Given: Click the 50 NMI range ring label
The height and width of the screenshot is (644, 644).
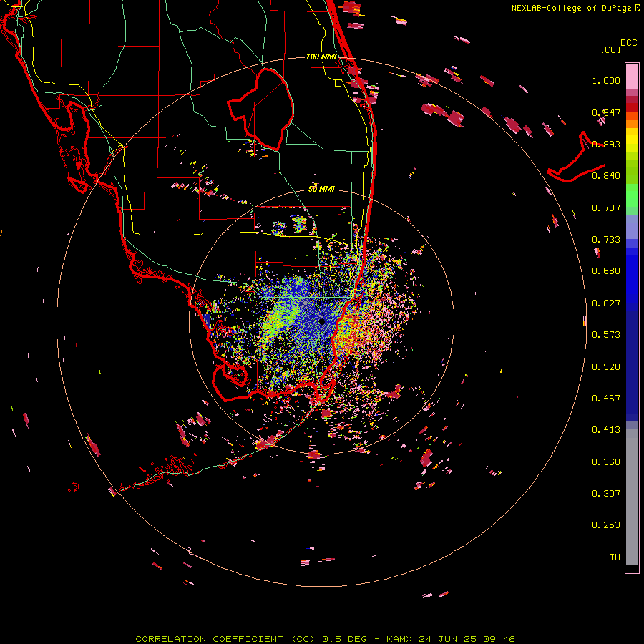Looking at the screenshot, I should click(321, 190).
